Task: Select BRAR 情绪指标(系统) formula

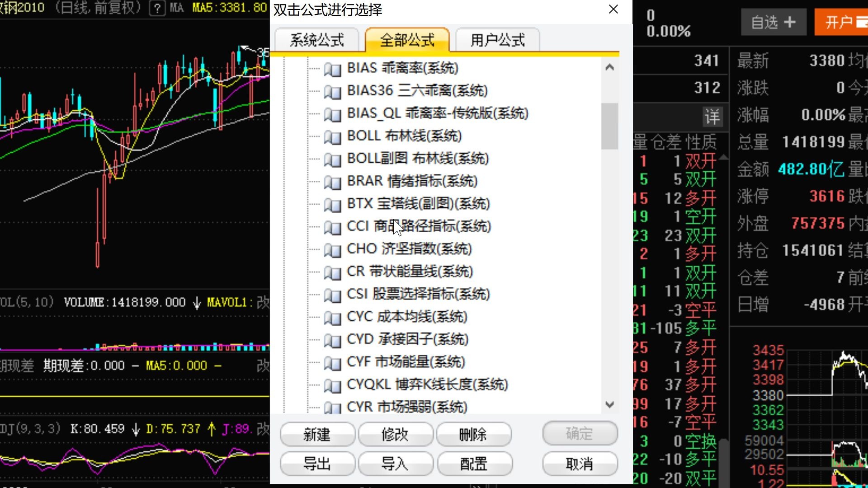Action: point(412,181)
